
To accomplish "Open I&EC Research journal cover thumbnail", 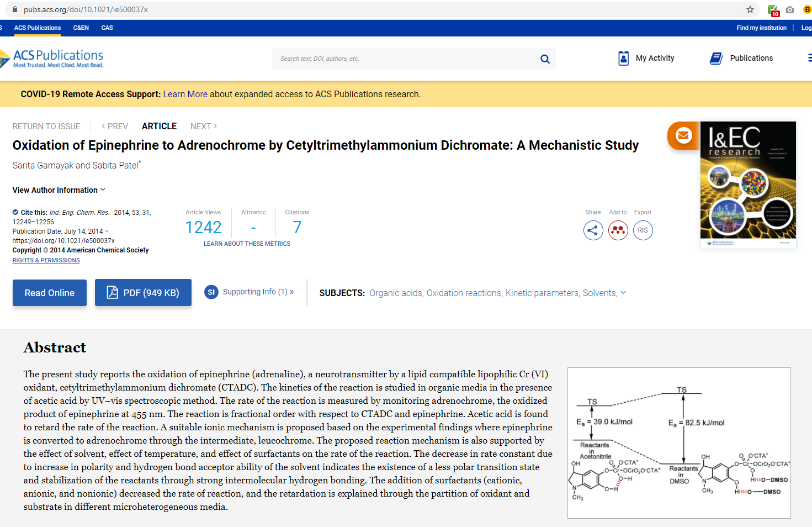I will click(748, 185).
